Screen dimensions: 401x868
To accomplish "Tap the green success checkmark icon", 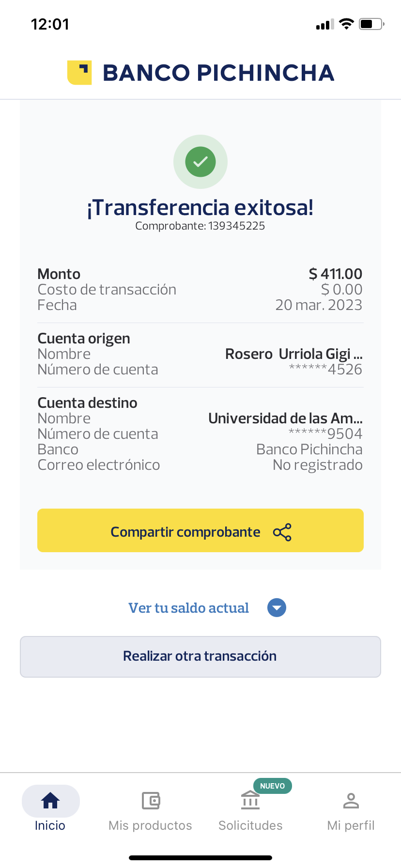I will [200, 162].
